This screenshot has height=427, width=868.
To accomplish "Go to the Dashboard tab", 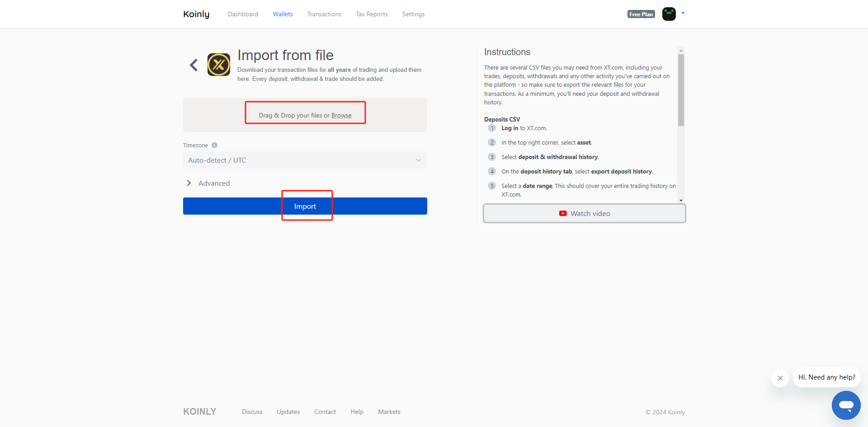I will click(243, 14).
